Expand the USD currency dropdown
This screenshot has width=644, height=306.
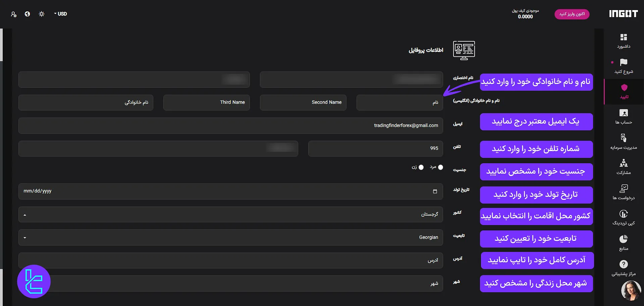(x=60, y=14)
